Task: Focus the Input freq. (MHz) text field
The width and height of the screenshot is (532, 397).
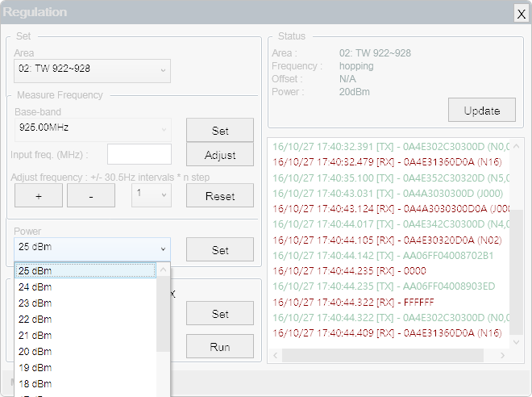Action: 139,154
